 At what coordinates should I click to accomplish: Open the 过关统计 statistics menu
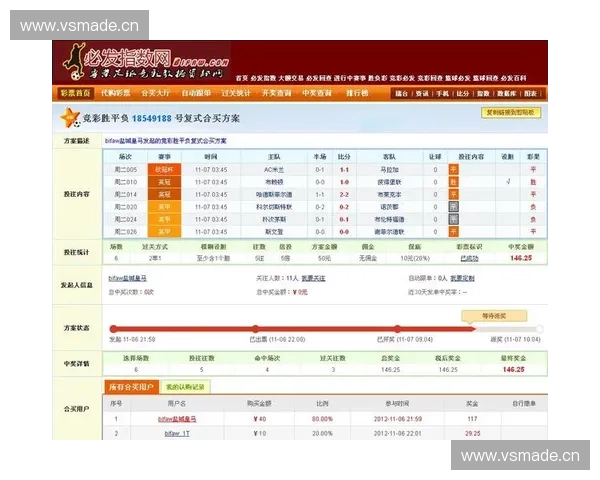coord(236,93)
